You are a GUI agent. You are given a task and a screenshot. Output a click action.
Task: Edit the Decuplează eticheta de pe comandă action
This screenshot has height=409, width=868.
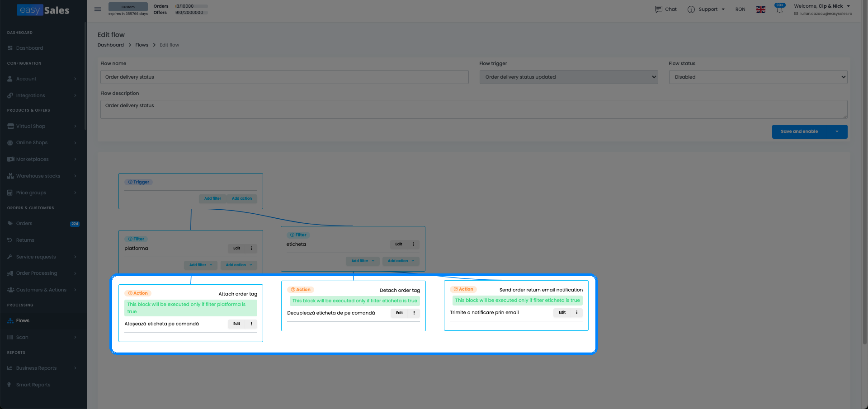pyautogui.click(x=399, y=313)
